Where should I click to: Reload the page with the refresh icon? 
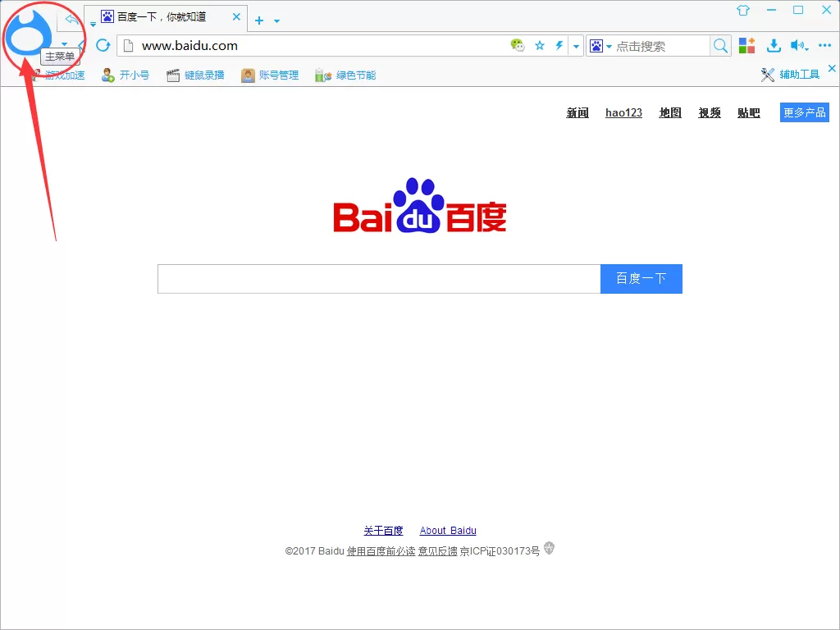(x=103, y=46)
